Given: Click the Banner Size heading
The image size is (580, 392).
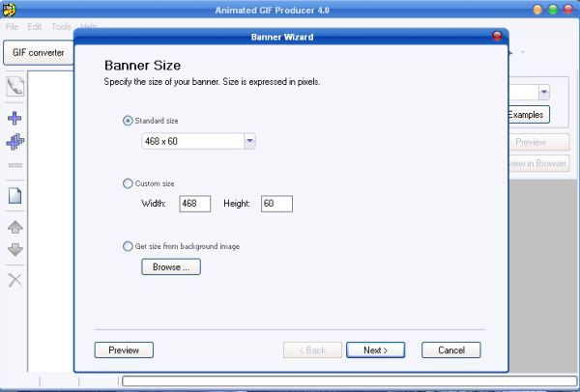Looking at the screenshot, I should (x=142, y=66).
